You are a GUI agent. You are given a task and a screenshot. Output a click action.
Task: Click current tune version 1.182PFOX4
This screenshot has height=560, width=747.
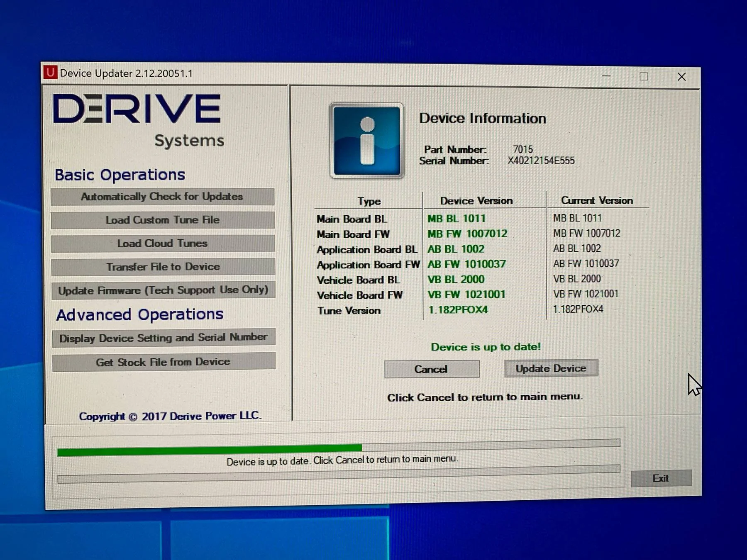(x=578, y=309)
